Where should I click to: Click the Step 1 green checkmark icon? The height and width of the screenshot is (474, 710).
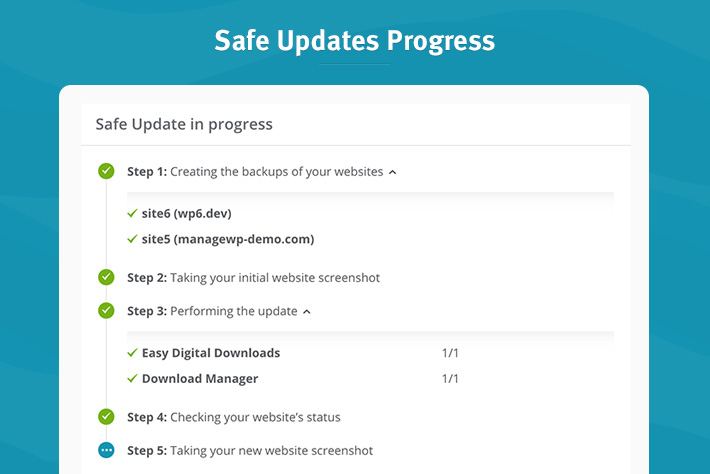pos(107,171)
